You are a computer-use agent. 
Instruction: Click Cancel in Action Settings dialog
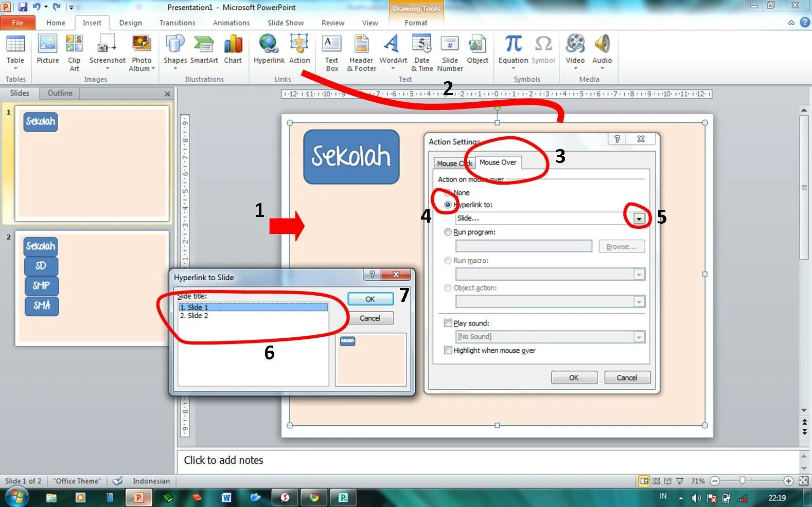627,377
